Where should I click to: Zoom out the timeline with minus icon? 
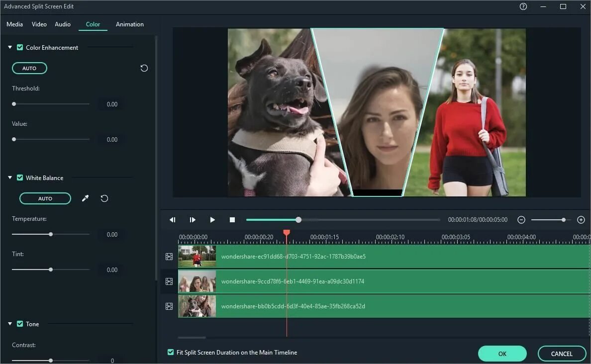[521, 220]
